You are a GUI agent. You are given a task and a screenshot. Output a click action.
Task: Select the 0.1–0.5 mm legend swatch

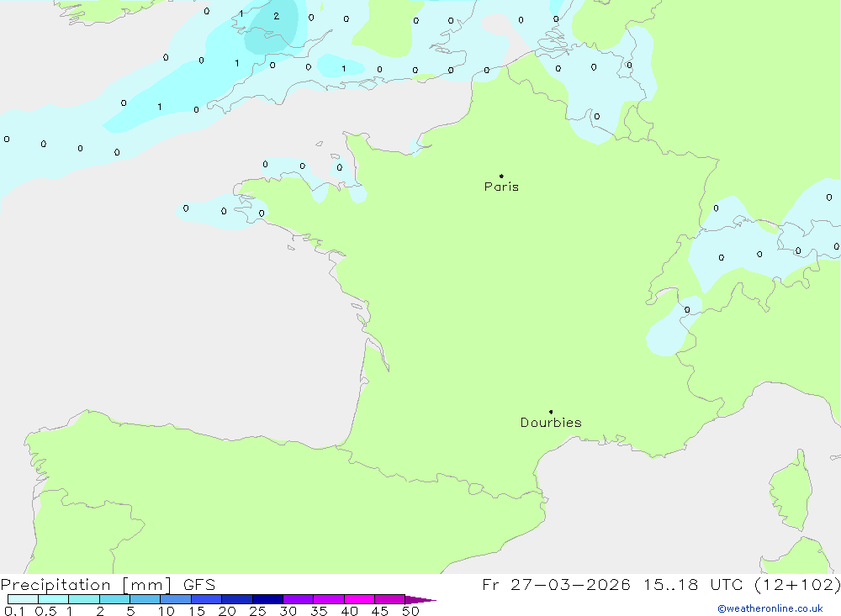pyautogui.click(x=23, y=599)
